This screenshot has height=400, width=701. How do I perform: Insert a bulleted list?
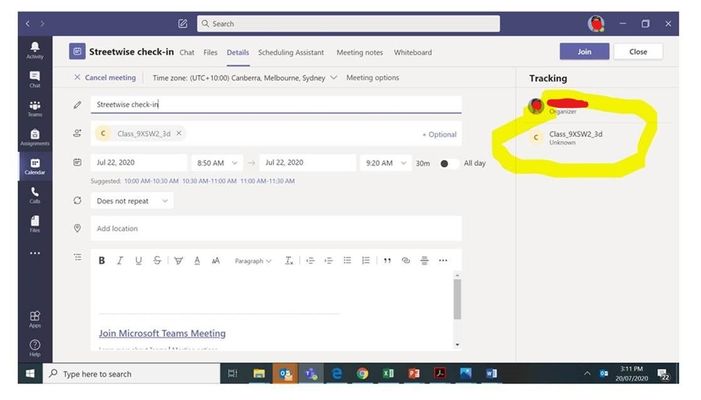(x=347, y=261)
